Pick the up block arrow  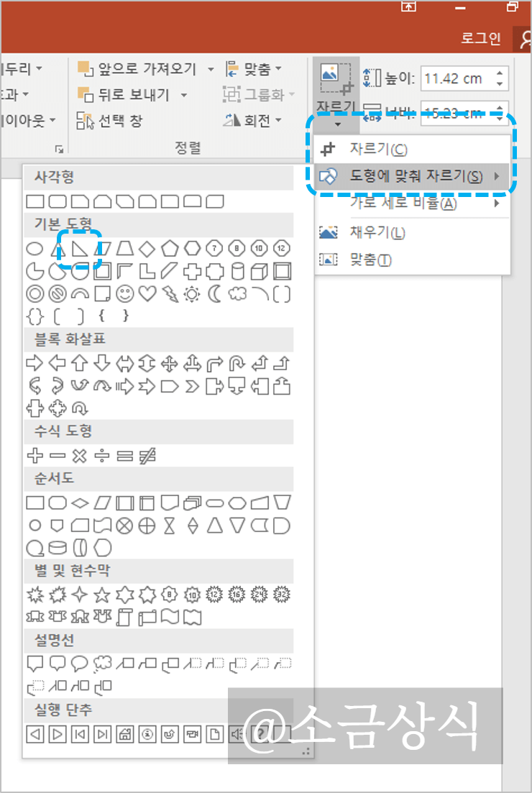pyautogui.click(x=79, y=362)
